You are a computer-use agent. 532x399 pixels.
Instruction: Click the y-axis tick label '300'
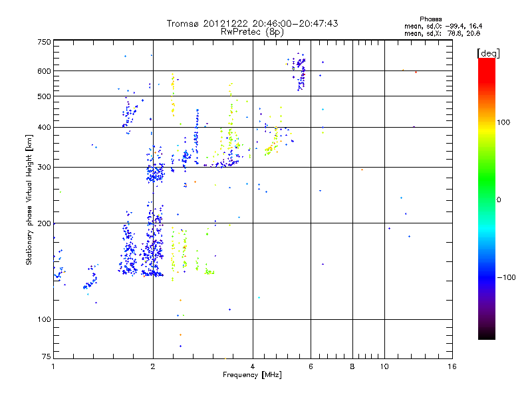(x=44, y=168)
